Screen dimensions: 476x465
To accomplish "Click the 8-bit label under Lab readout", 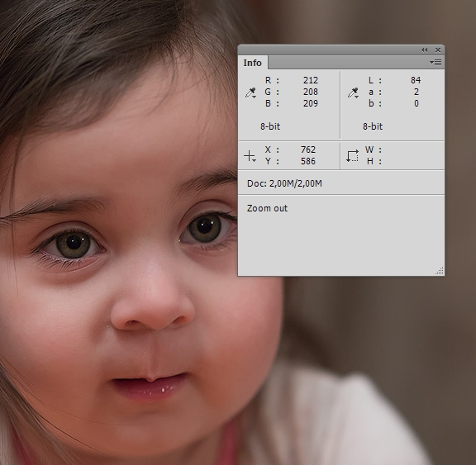I will 373,126.
